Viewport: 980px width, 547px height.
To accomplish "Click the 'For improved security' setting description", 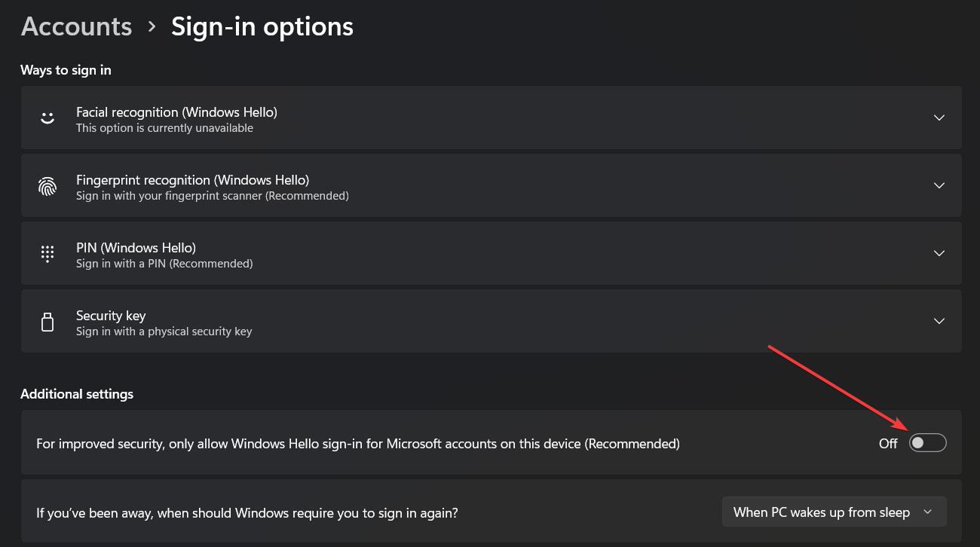I will coord(358,444).
